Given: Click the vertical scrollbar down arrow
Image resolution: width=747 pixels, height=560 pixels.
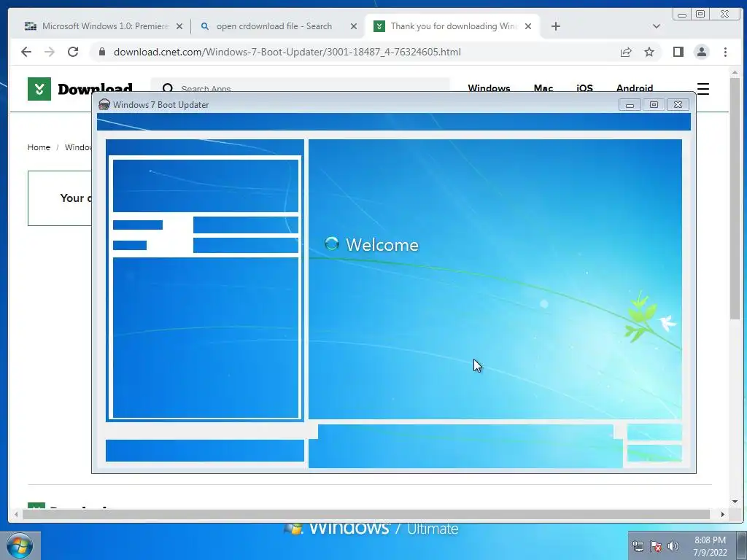Looking at the screenshot, I should coord(735,502).
